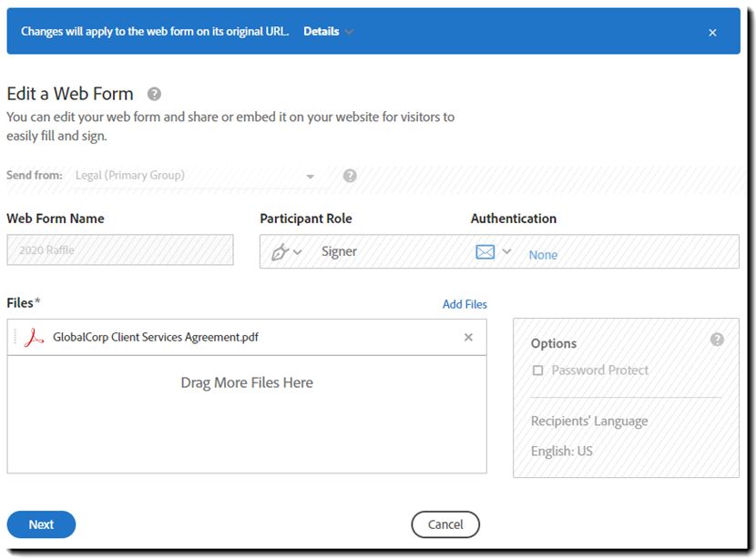Select GlobalCorp Client Services Agreement.pdf file
This screenshot has height=559, width=756.
point(155,337)
